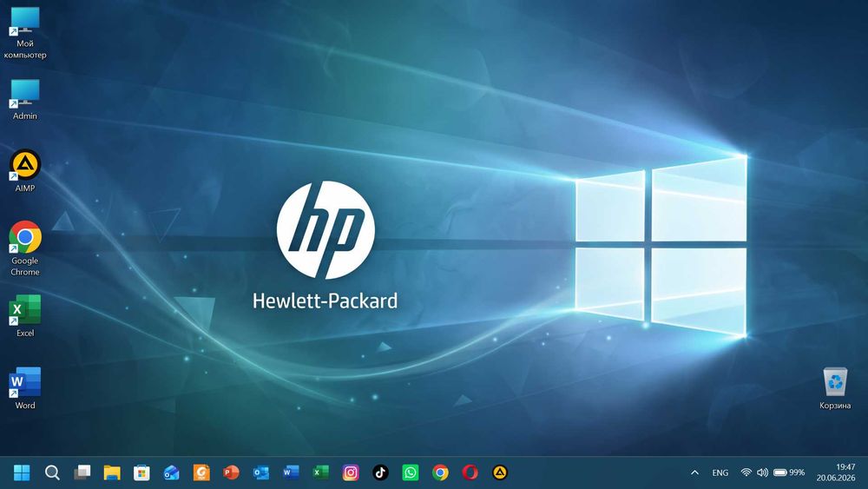Open the clock showing 19:47

click(836, 472)
